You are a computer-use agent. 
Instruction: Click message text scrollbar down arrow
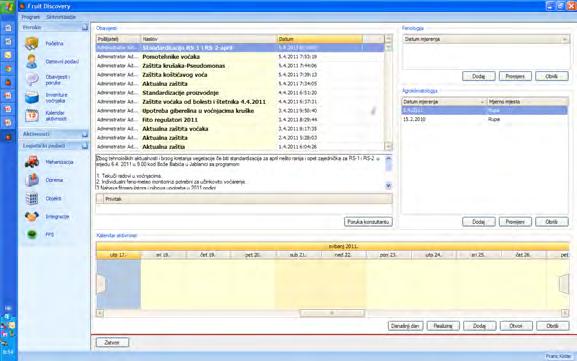coord(388,186)
